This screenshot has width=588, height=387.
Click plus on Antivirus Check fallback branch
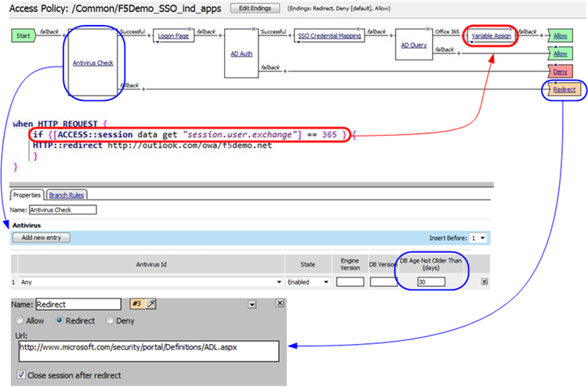[143, 89]
